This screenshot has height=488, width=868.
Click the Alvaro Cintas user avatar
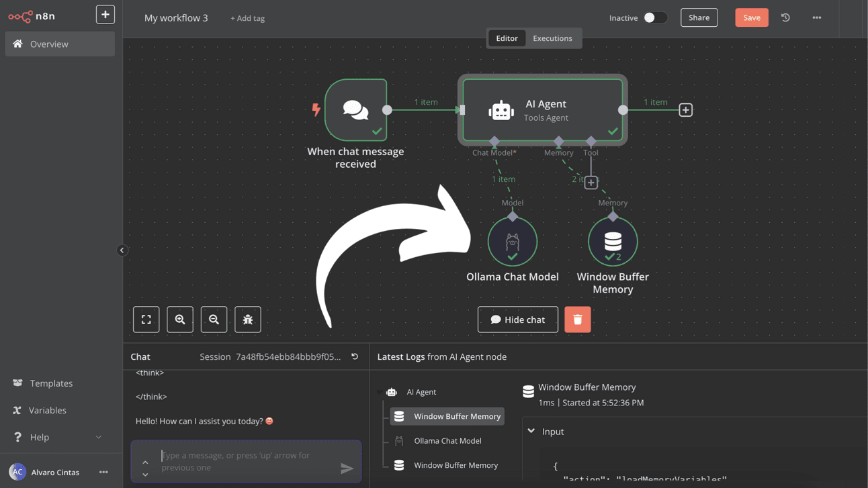click(17, 472)
